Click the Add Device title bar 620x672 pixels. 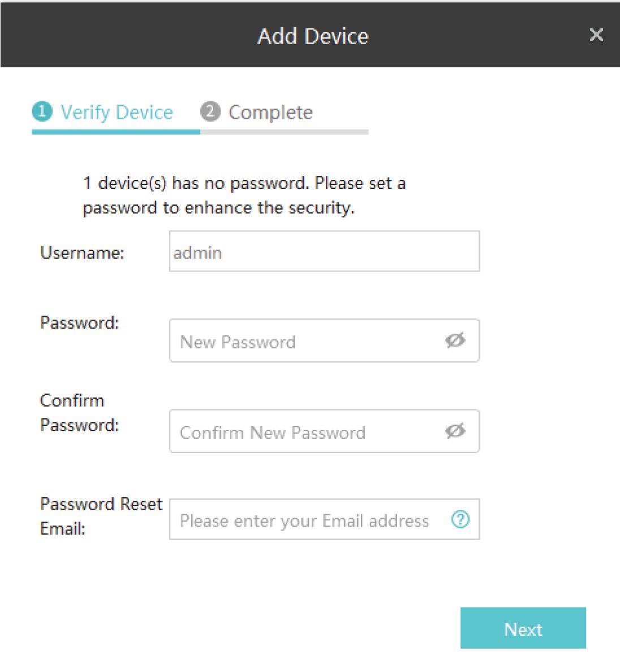point(313,36)
